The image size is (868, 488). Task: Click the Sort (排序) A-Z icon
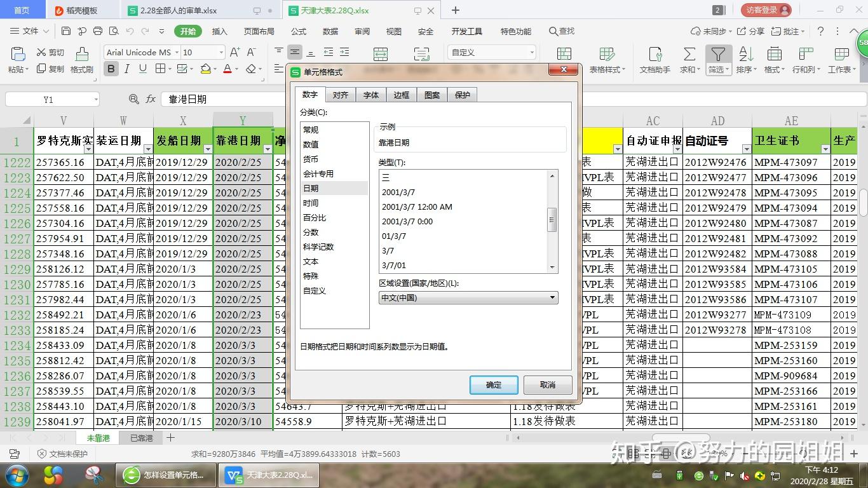[746, 54]
